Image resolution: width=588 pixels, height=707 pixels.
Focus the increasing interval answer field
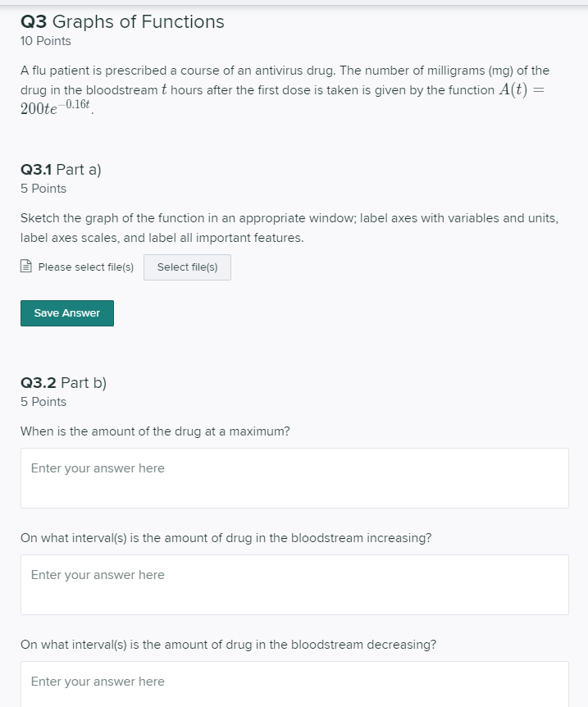294,584
